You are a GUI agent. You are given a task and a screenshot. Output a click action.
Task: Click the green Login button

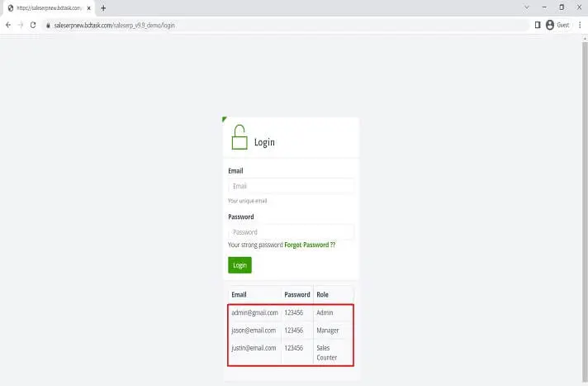point(239,265)
